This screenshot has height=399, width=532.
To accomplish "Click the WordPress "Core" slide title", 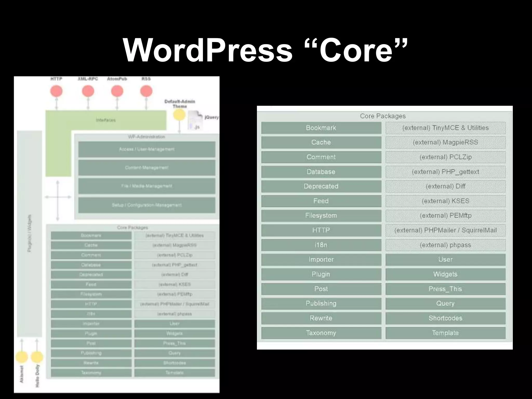I will (x=265, y=50).
